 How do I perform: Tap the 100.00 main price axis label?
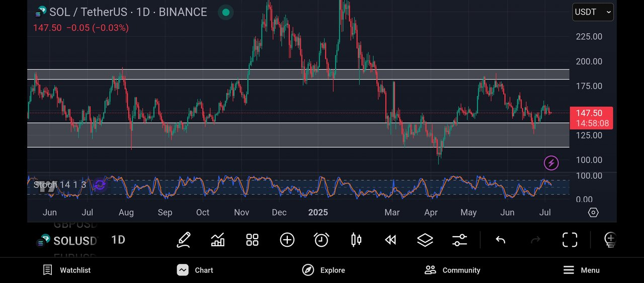pyautogui.click(x=589, y=160)
